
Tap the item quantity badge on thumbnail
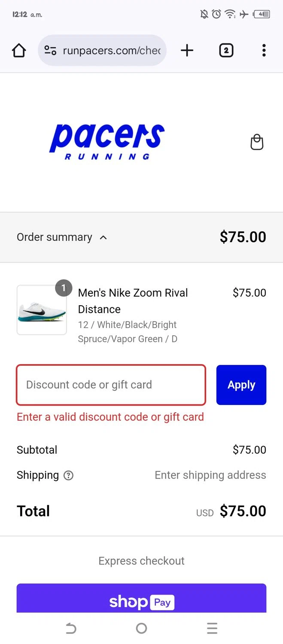pyautogui.click(x=64, y=288)
